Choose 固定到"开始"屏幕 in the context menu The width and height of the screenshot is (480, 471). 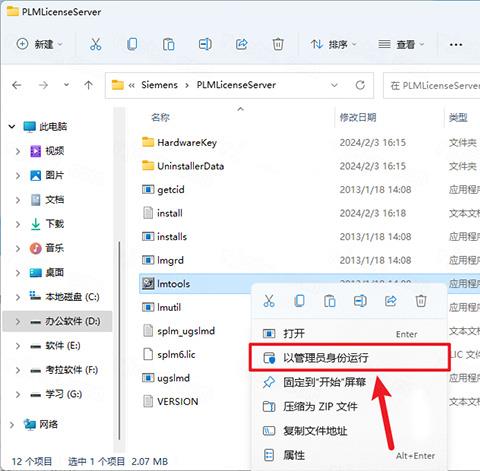coord(348,382)
